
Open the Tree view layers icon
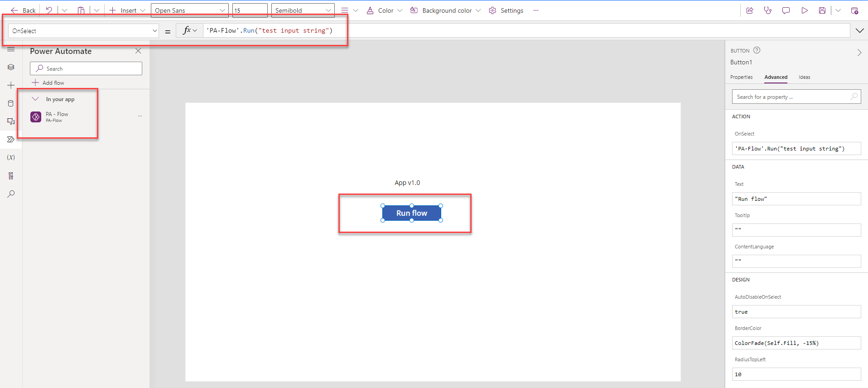11,67
